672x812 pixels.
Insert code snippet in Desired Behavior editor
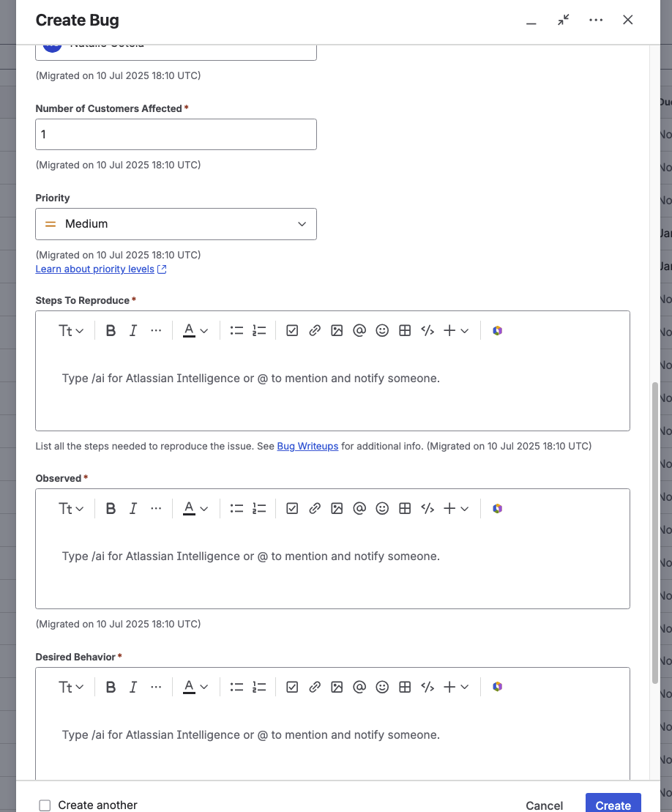tap(428, 687)
